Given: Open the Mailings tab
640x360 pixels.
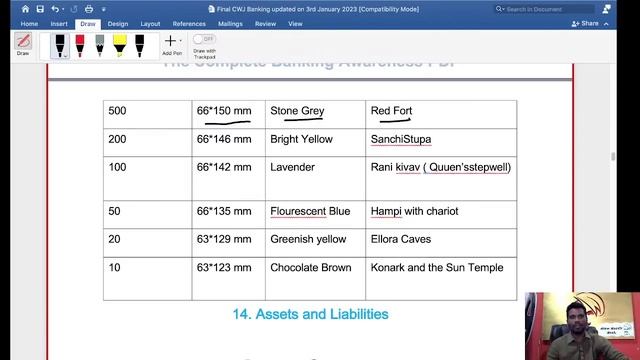Looking at the screenshot, I should click(x=230, y=24).
